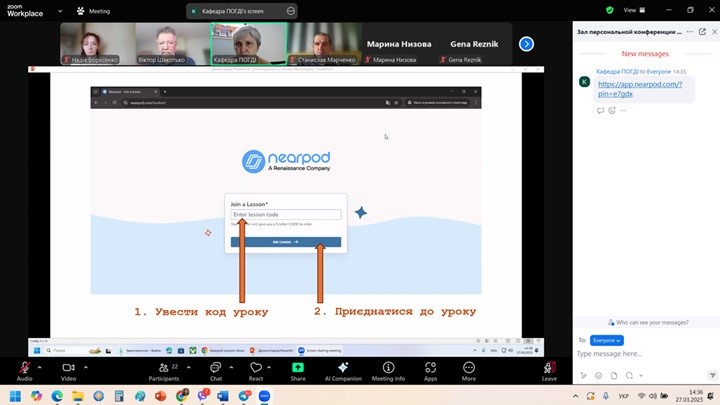720x405 pixels.
Task: Open the Apps panel
Action: 430,371
